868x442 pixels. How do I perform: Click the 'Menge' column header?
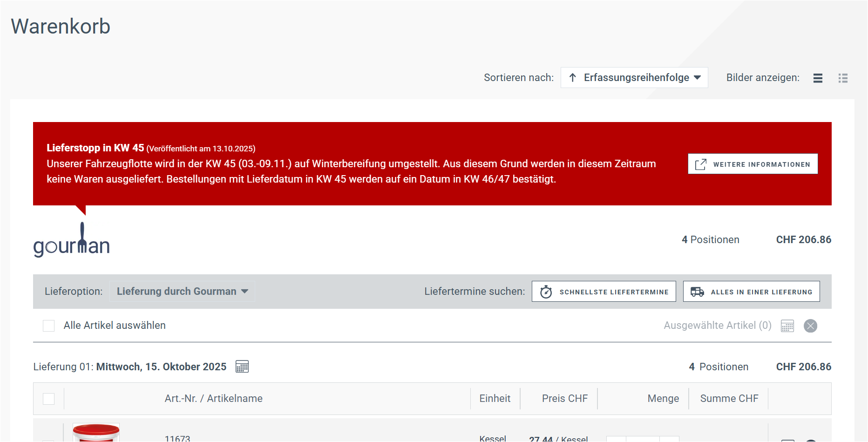(x=664, y=399)
